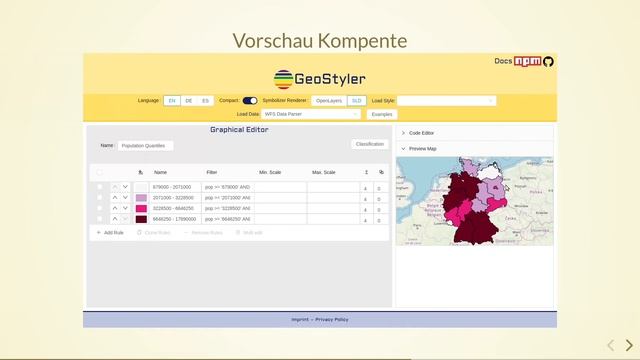The width and height of the screenshot is (640, 360).
Task: Open the Load Data WFS Data Parser dropdown
Action: [x=311, y=114]
